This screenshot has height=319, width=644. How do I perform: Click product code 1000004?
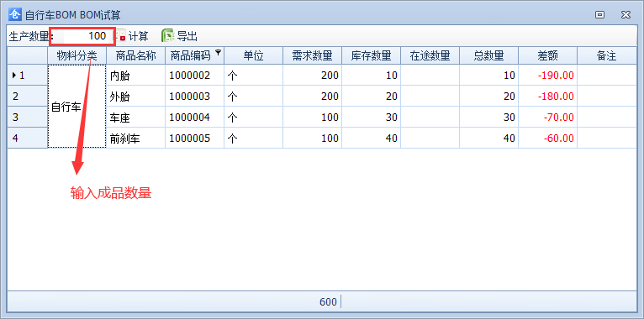pos(195,117)
